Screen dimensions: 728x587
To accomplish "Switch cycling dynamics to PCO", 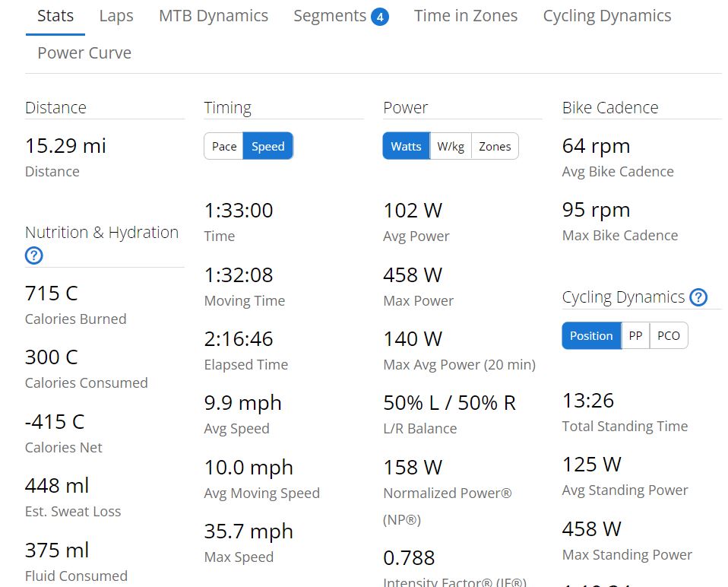I will point(669,336).
